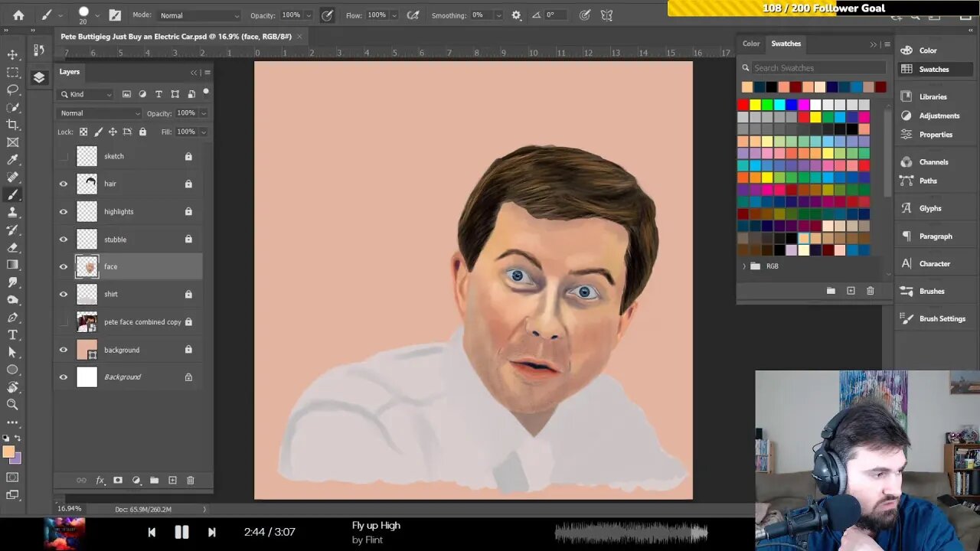Image resolution: width=980 pixels, height=551 pixels.
Task: Select the Gradient tool
Action: pyautogui.click(x=13, y=265)
